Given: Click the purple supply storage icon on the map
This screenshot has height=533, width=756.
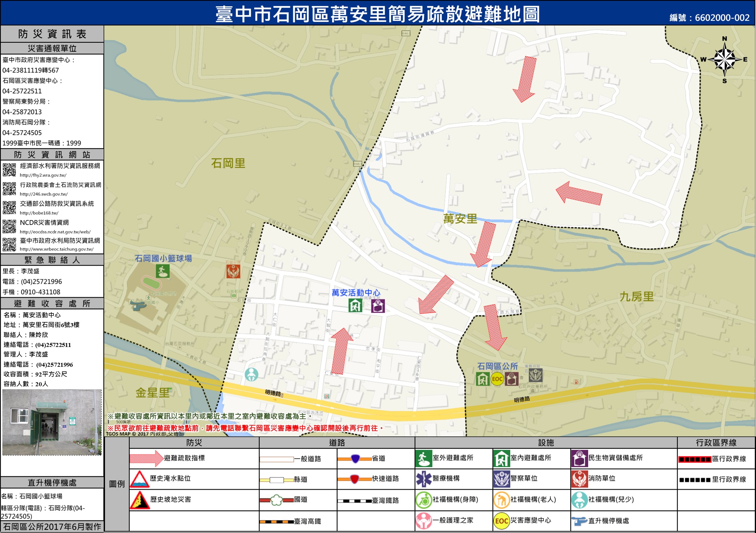Looking at the screenshot, I should 378,306.
